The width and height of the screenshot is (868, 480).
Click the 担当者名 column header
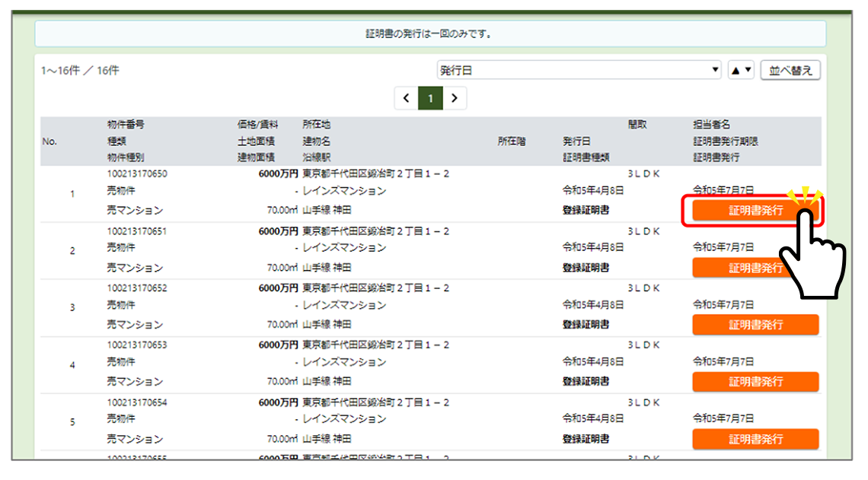pyautogui.click(x=711, y=125)
